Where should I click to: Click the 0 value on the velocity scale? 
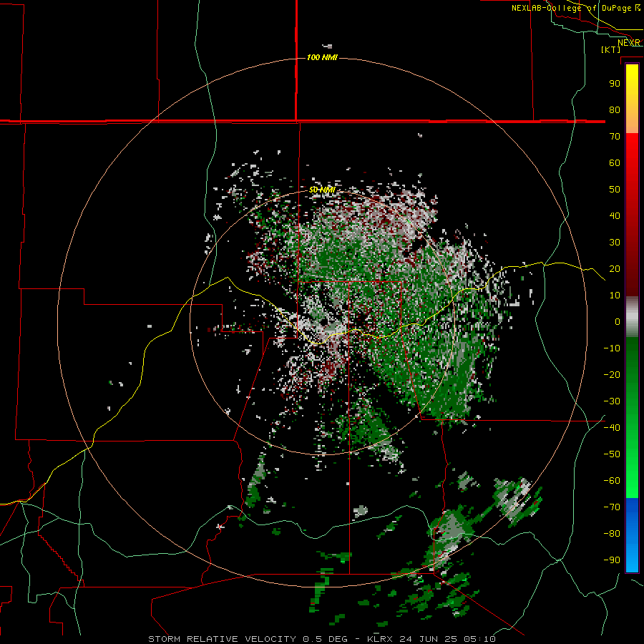pyautogui.click(x=618, y=321)
